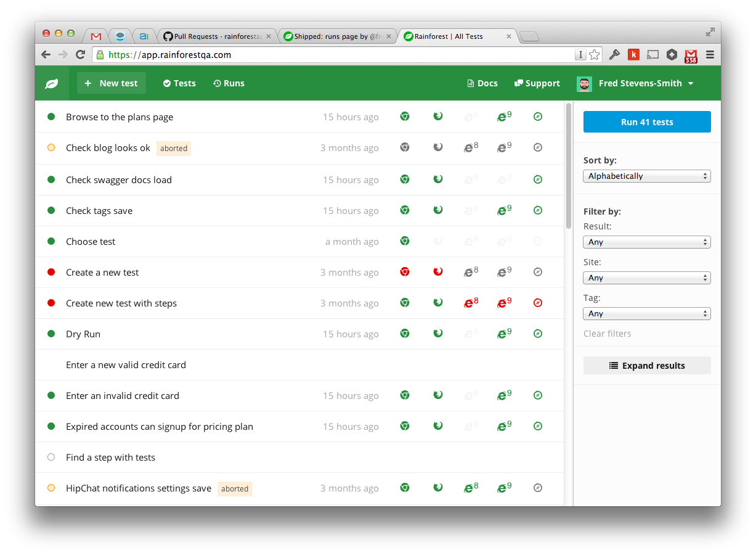Switch to the Shipped: runs page tab
This screenshot has height=555, width=756.
pos(338,36)
